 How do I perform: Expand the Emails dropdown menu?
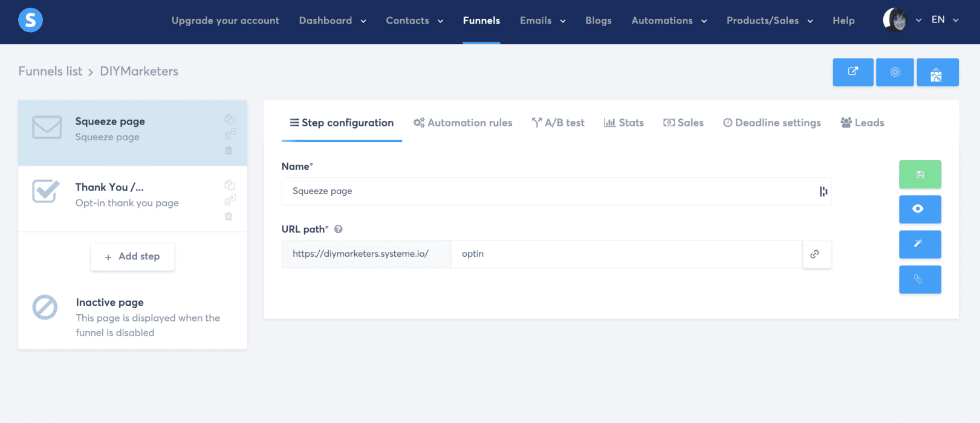[543, 21]
